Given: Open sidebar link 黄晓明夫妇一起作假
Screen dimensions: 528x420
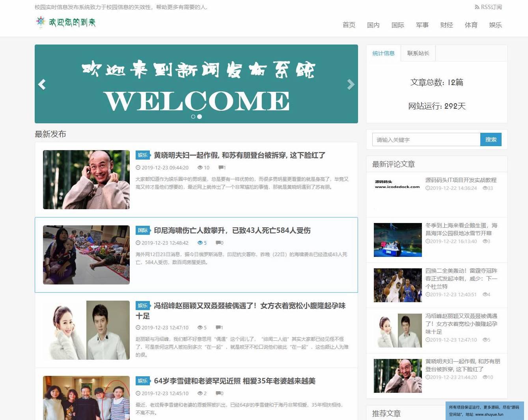Looking at the screenshot, I should (x=463, y=365).
